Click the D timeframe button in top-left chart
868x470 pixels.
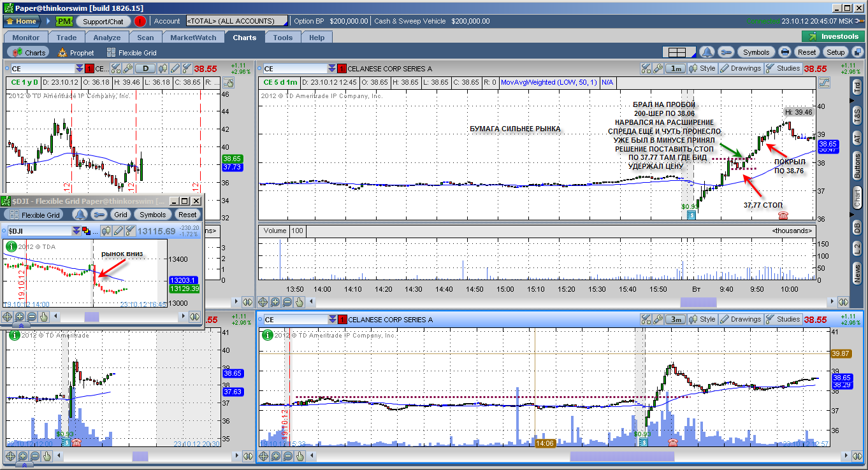146,68
